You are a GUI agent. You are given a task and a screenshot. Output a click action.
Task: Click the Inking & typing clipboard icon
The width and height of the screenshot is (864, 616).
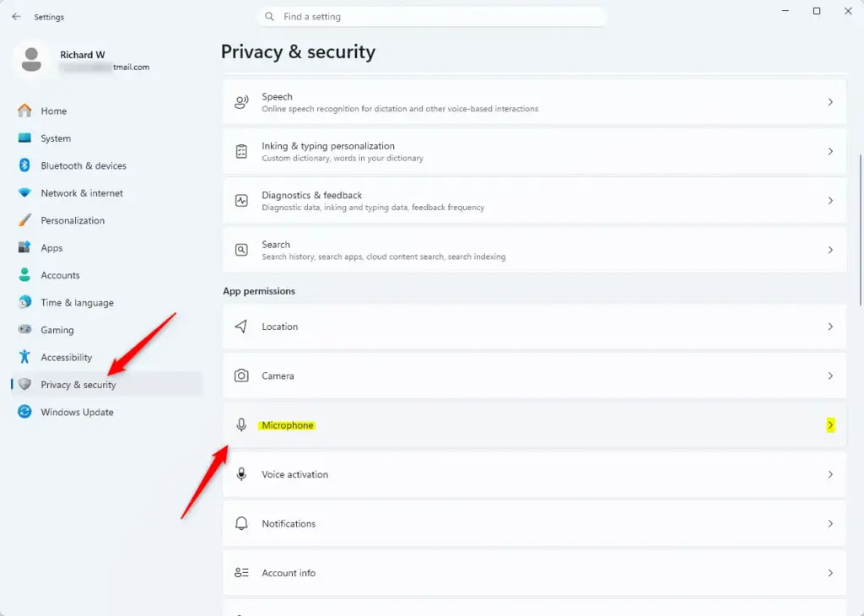point(241,152)
